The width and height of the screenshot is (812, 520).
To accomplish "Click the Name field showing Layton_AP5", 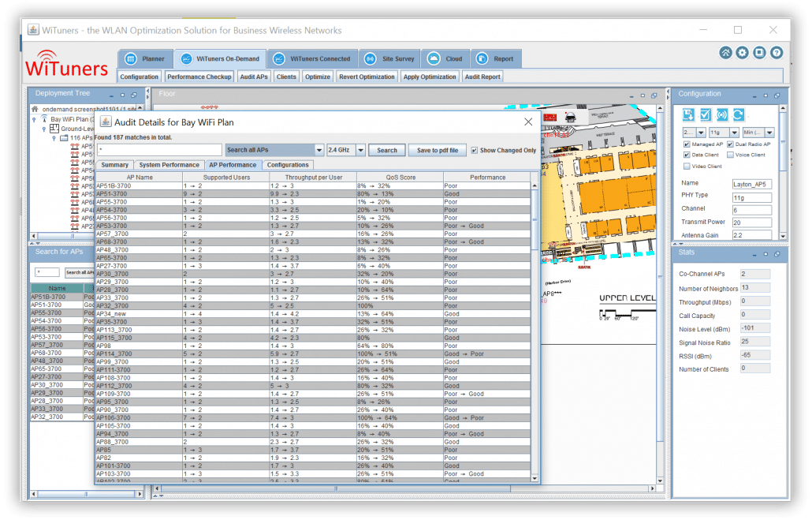I will (752, 184).
